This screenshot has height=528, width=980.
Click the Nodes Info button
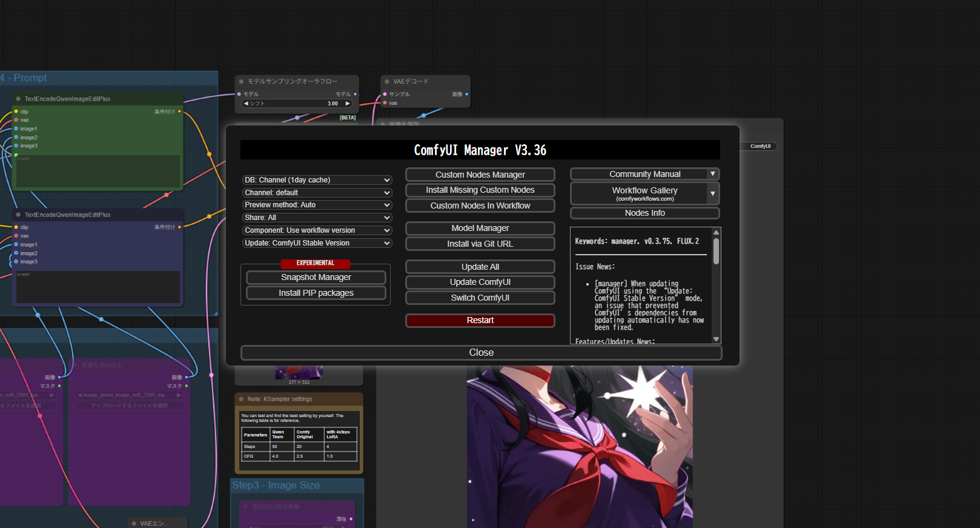(645, 213)
